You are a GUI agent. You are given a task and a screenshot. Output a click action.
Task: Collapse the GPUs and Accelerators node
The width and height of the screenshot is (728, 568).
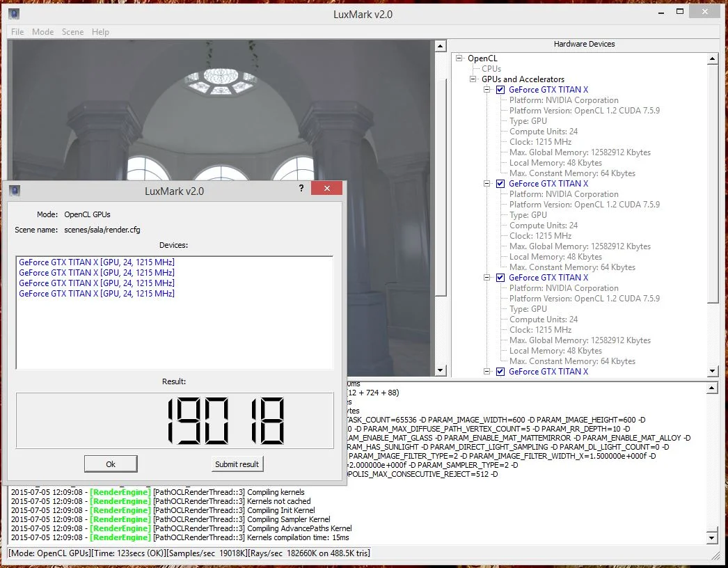[x=473, y=79]
